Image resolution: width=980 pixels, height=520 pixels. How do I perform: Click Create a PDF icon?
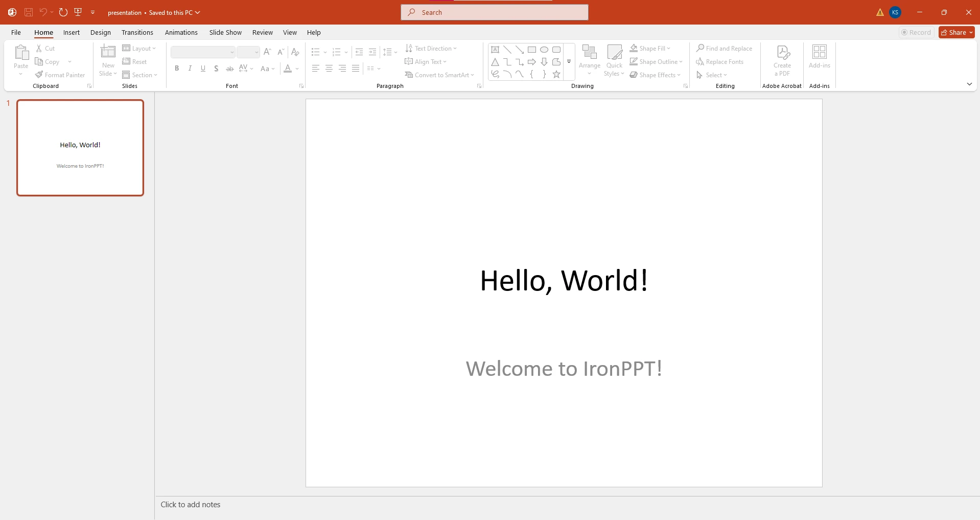point(782,53)
